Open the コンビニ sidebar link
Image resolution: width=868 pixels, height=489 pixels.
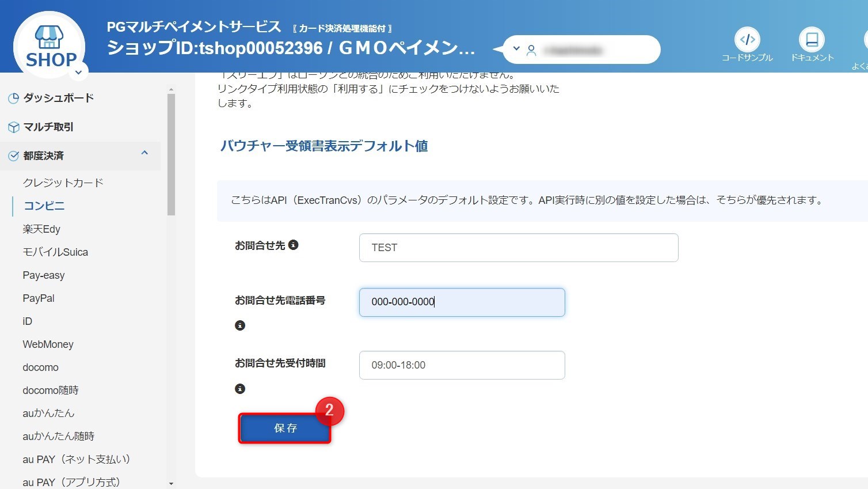coord(44,206)
